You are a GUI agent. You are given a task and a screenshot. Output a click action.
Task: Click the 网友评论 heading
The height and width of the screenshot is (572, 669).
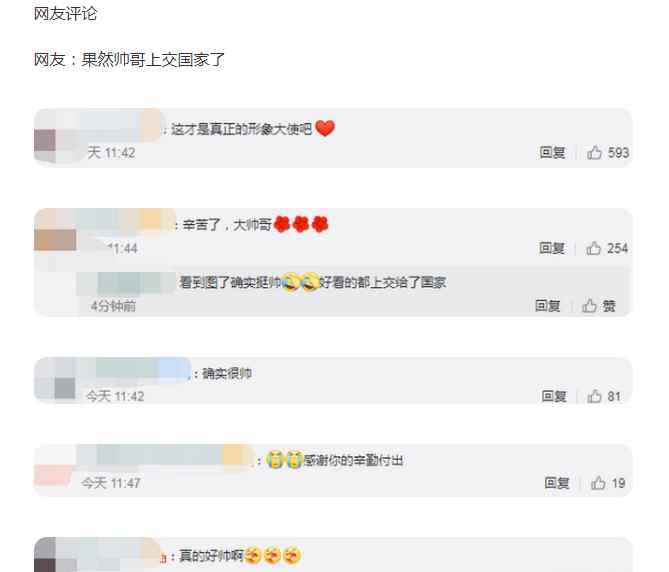pos(65,14)
